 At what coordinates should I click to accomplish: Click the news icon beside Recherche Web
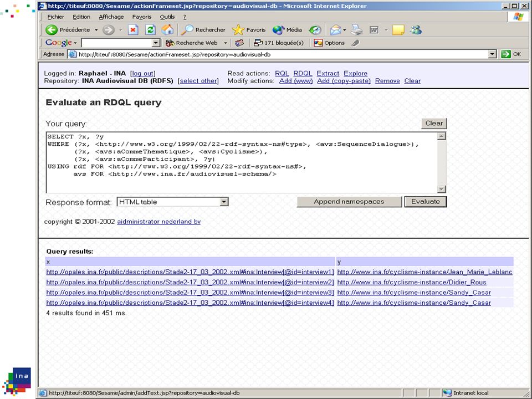tap(239, 43)
